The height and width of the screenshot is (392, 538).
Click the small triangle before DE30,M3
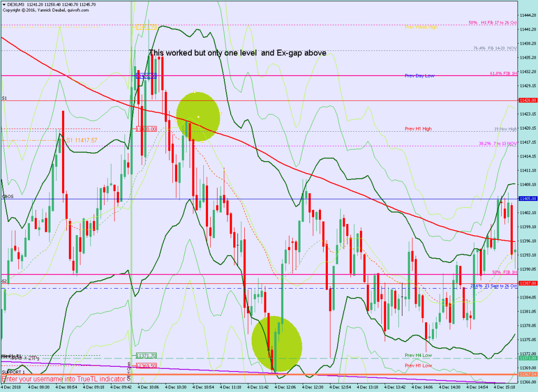coord(3,4)
